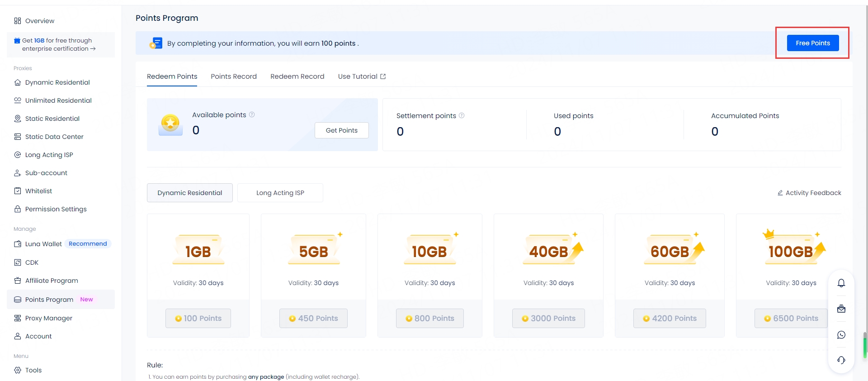The height and width of the screenshot is (381, 868).
Task: Click the Available points info icon
Action: (252, 115)
